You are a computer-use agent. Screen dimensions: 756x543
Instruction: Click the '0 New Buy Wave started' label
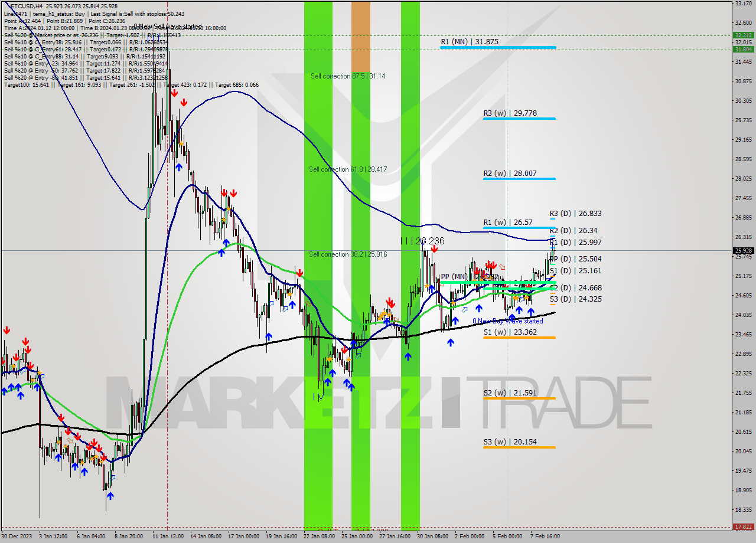pos(507,321)
